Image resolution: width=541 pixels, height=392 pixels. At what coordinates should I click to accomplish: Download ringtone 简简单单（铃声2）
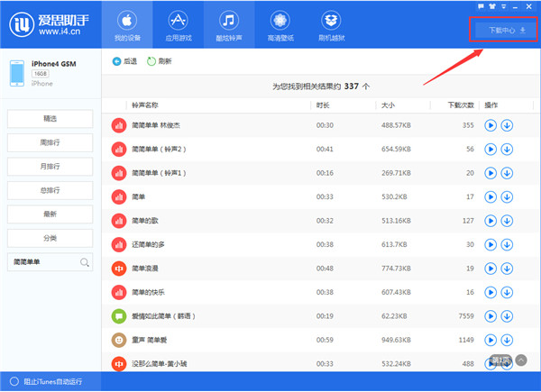pyautogui.click(x=507, y=150)
